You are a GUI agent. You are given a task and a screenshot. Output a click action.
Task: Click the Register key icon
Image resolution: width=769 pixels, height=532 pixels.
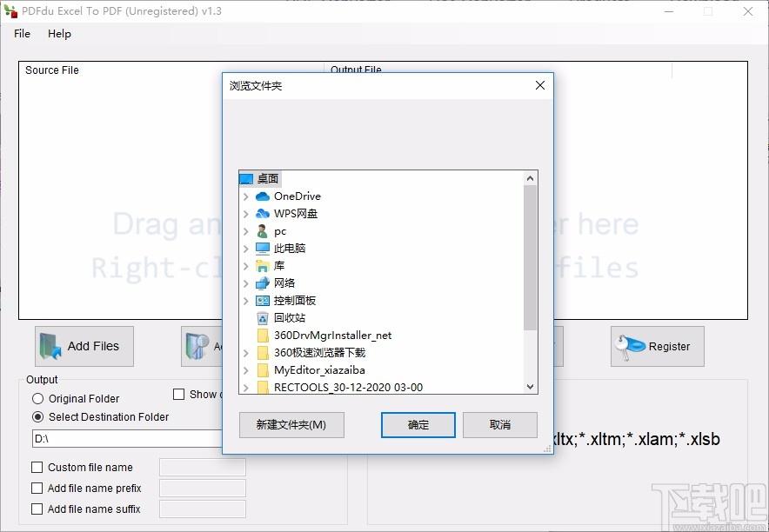[x=629, y=347]
